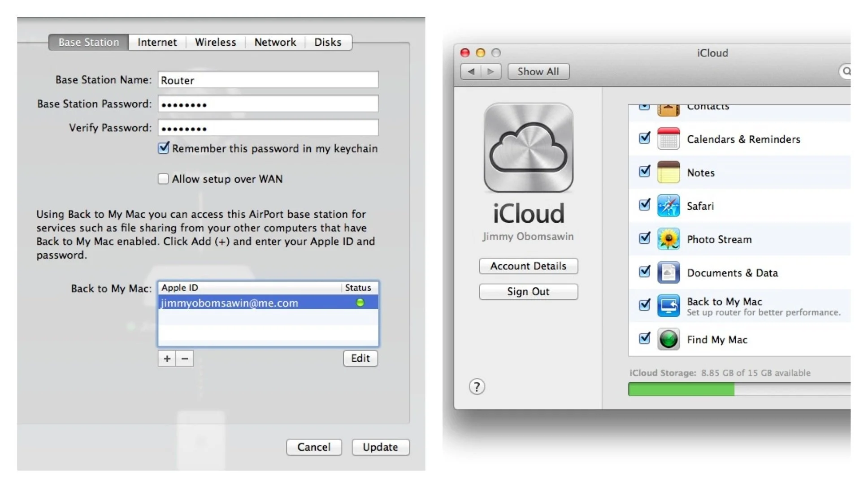Click the Update button

[x=380, y=447]
